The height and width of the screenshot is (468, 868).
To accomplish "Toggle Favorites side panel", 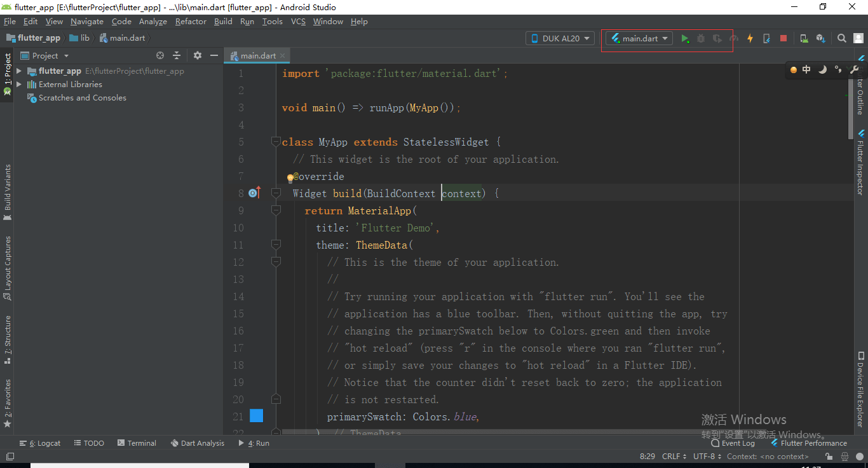I will click(8, 403).
